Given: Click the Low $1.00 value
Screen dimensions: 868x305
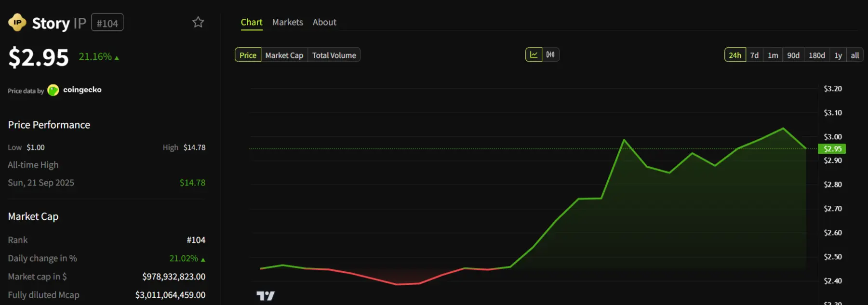Looking at the screenshot, I should (36, 147).
